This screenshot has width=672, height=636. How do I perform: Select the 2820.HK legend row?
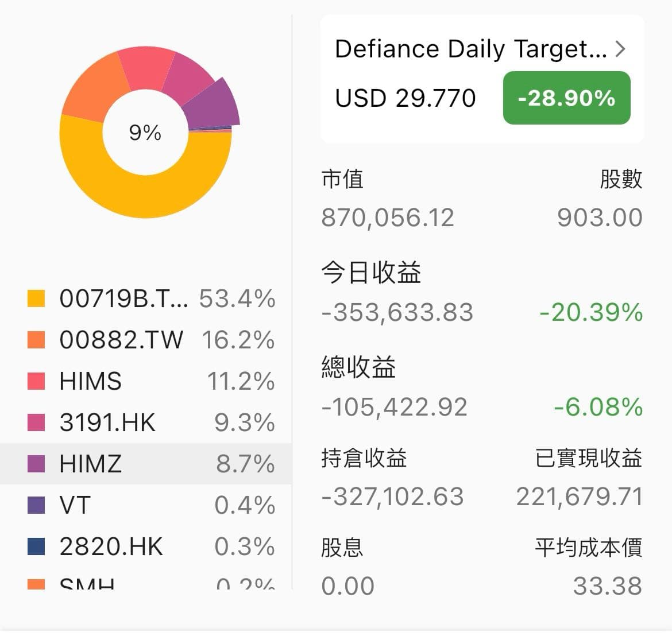click(146, 546)
